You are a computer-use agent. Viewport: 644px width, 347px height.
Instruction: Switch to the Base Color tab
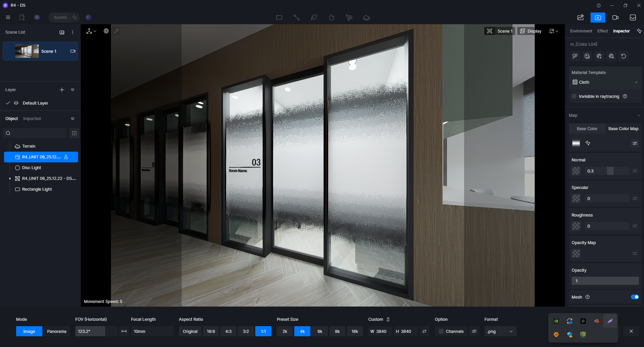587,129
